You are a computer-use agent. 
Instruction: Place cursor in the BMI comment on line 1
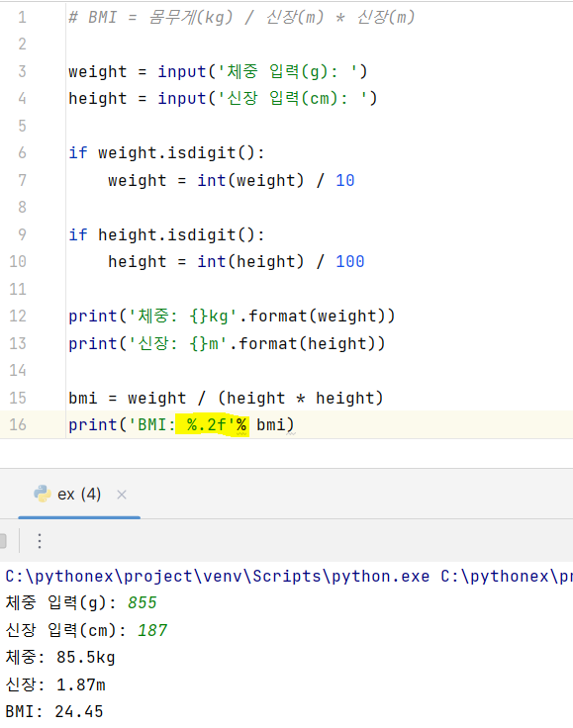point(241,18)
